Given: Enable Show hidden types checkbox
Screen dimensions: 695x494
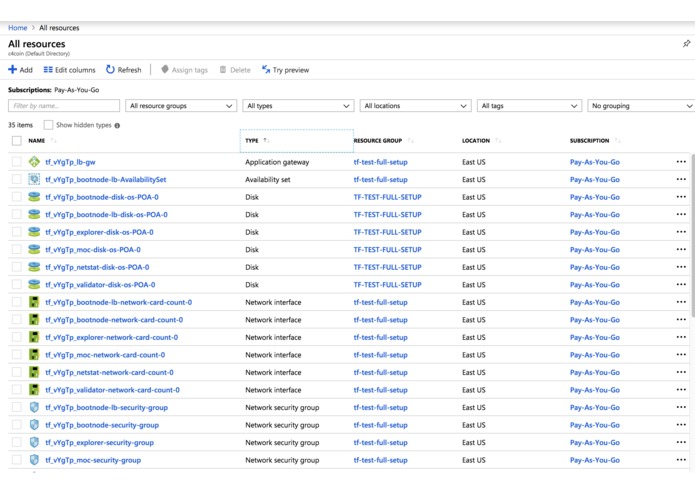Looking at the screenshot, I should click(48, 125).
